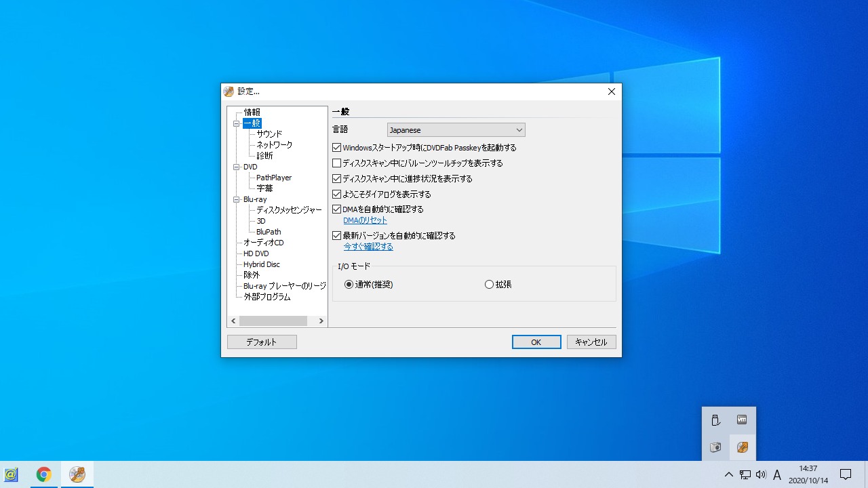Open the ネットワーク settings page
Screen dimensions: 868x488
coord(275,145)
